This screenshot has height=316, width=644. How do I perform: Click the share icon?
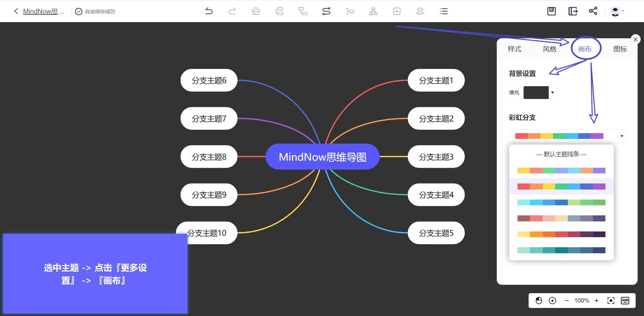pyautogui.click(x=593, y=11)
